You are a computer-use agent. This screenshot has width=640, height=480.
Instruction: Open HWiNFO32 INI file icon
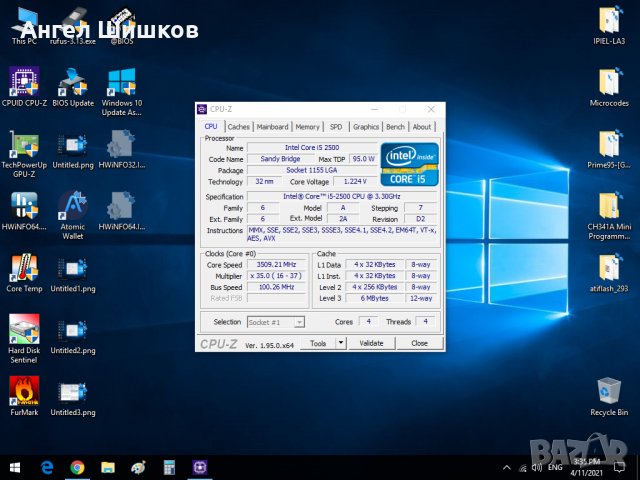tap(122, 149)
